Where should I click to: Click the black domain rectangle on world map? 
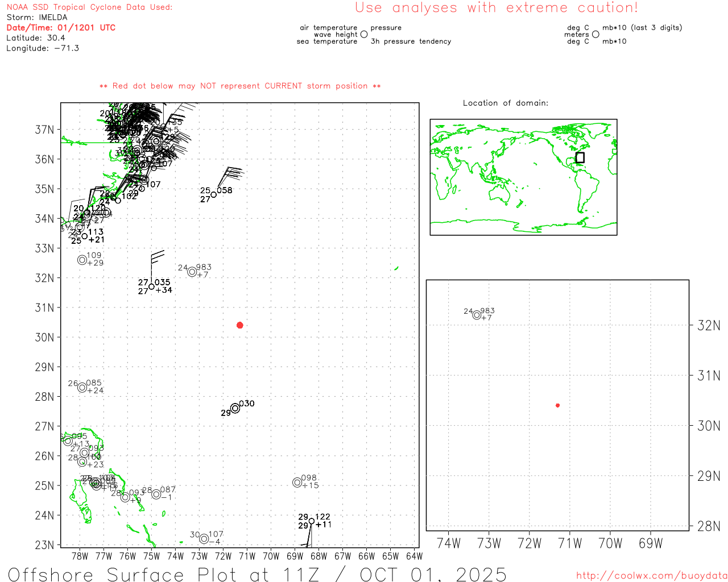point(580,157)
